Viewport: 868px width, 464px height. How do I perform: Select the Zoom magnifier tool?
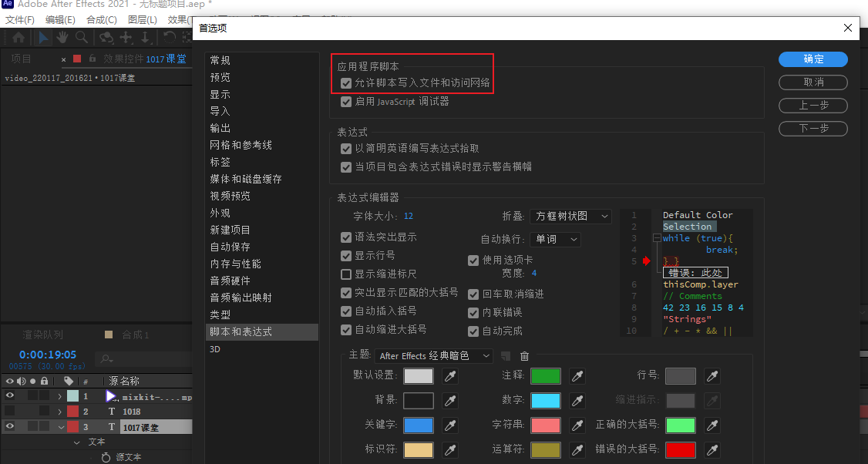click(82, 38)
